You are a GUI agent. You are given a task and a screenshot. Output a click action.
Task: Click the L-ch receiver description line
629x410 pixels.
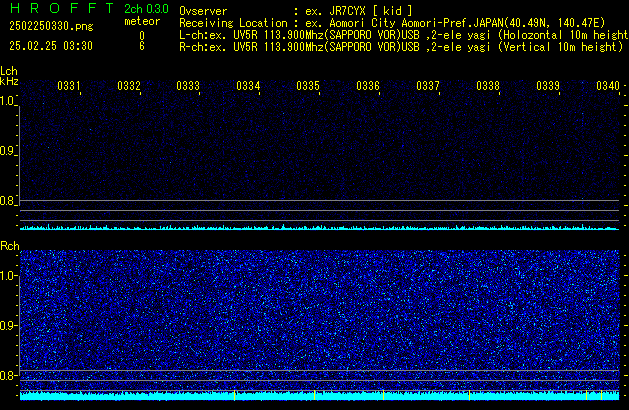click(404, 35)
